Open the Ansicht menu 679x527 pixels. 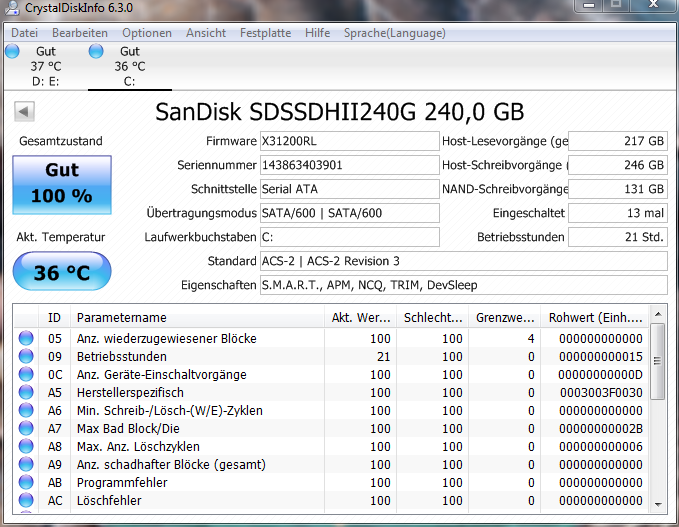[206, 33]
